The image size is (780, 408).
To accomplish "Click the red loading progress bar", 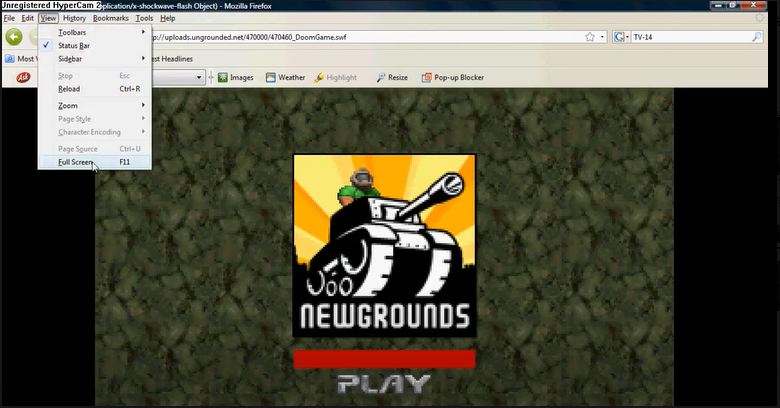I will [x=385, y=359].
